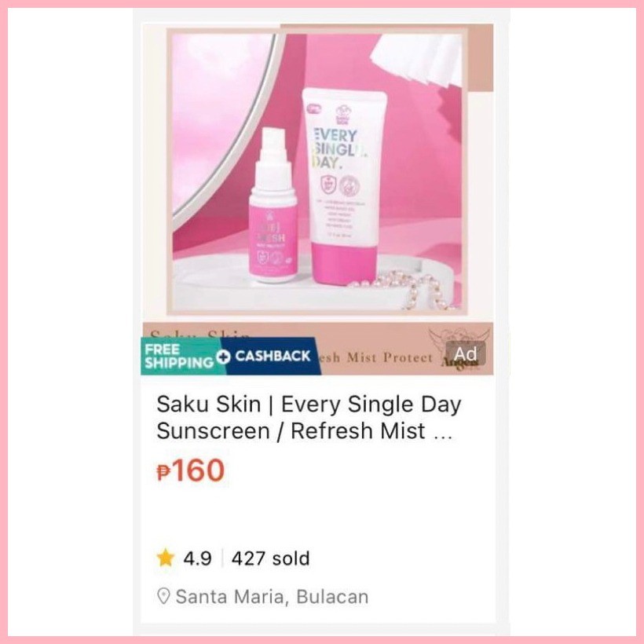The image size is (644, 644).
Task: Tap the Mist Protect banner text
Action: [x=390, y=357]
